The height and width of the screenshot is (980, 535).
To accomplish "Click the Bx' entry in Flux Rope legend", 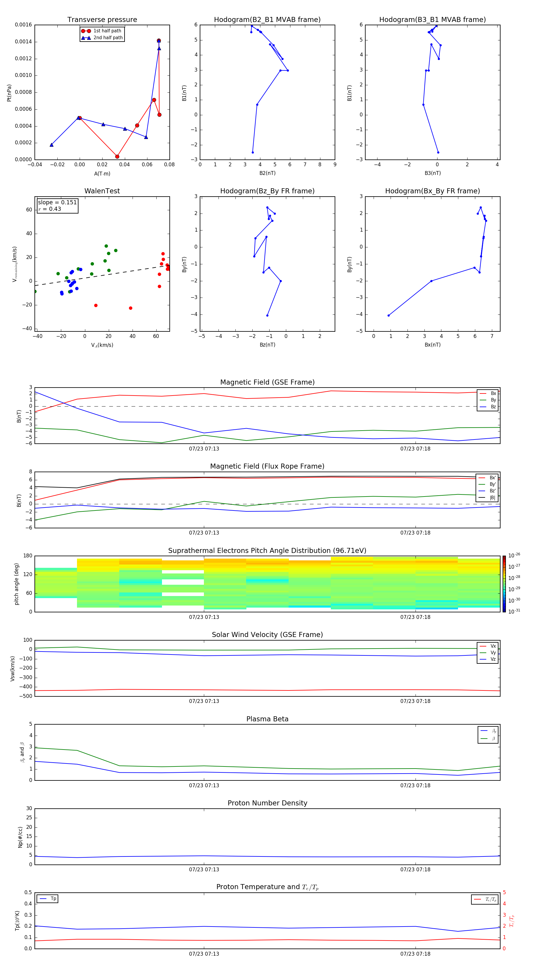I will [x=487, y=478].
